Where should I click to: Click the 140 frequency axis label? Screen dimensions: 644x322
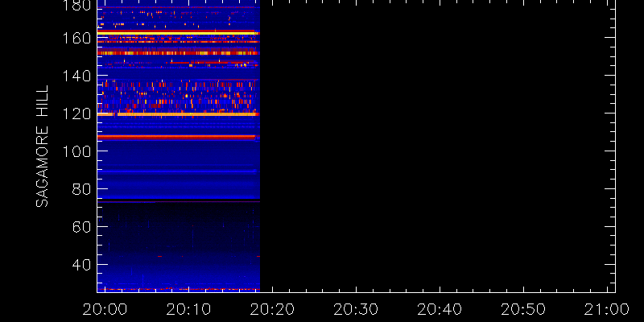tap(76, 76)
